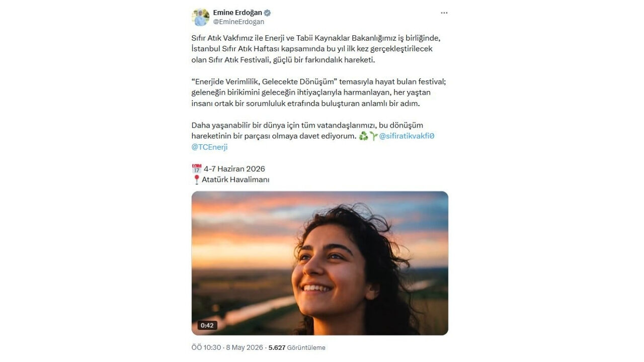Open the @sifiratikvakfi0 mention
This screenshot has width=644, height=362.
coord(407,136)
